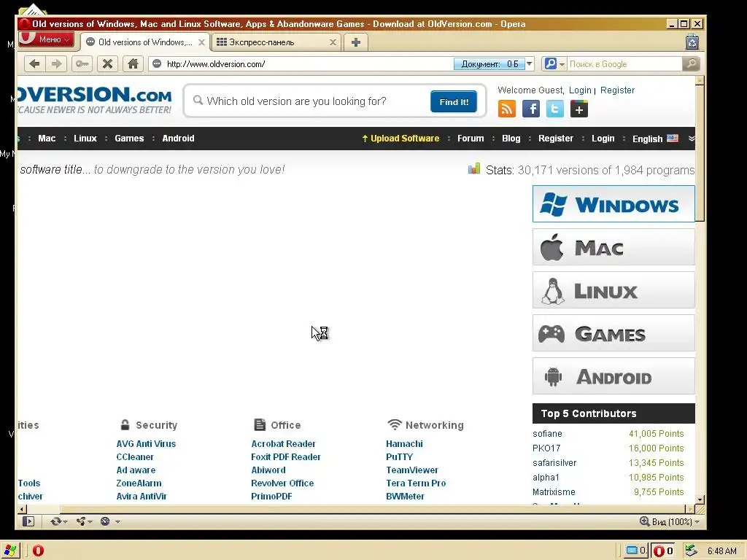Stop page loading with the X button
Screen dimensions: 747x560
pos(108,64)
